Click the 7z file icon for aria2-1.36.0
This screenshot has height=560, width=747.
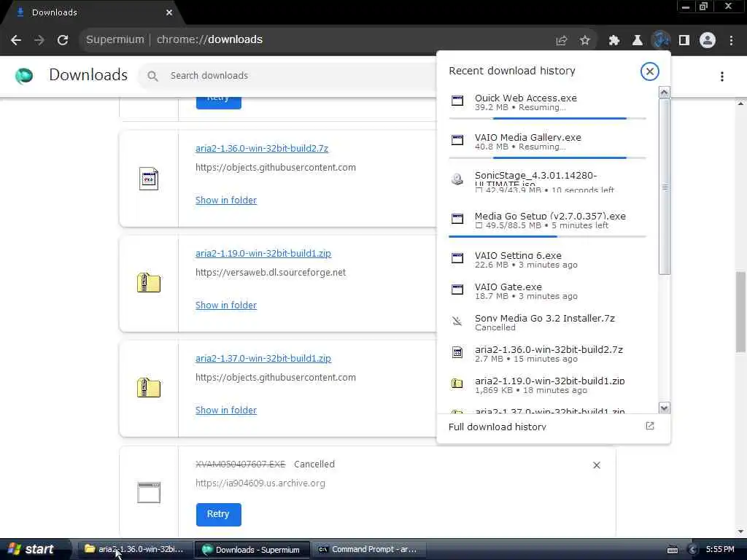[x=149, y=179]
